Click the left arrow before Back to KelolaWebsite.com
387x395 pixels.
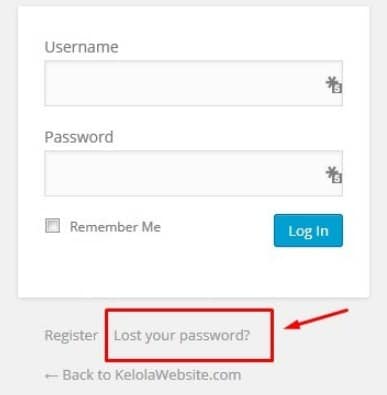pos(51,376)
